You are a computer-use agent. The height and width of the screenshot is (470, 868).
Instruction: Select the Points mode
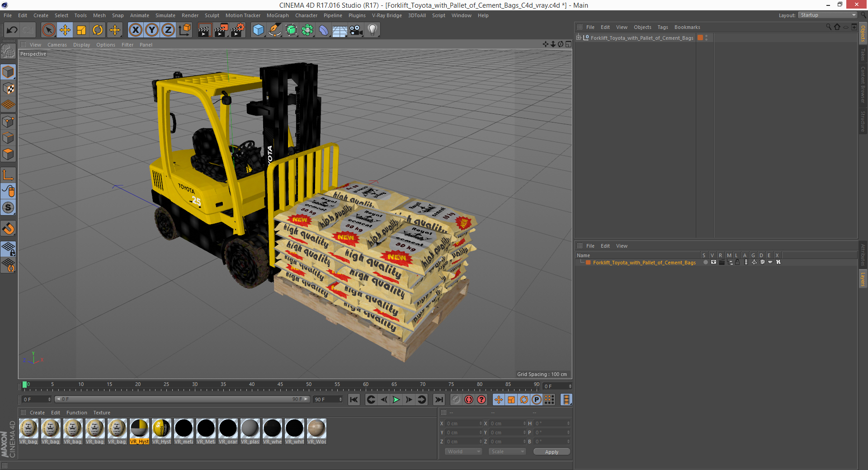click(x=8, y=121)
